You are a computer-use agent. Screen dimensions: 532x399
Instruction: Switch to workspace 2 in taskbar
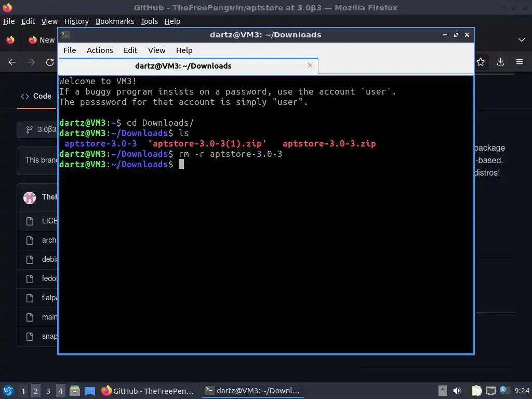tap(36, 391)
